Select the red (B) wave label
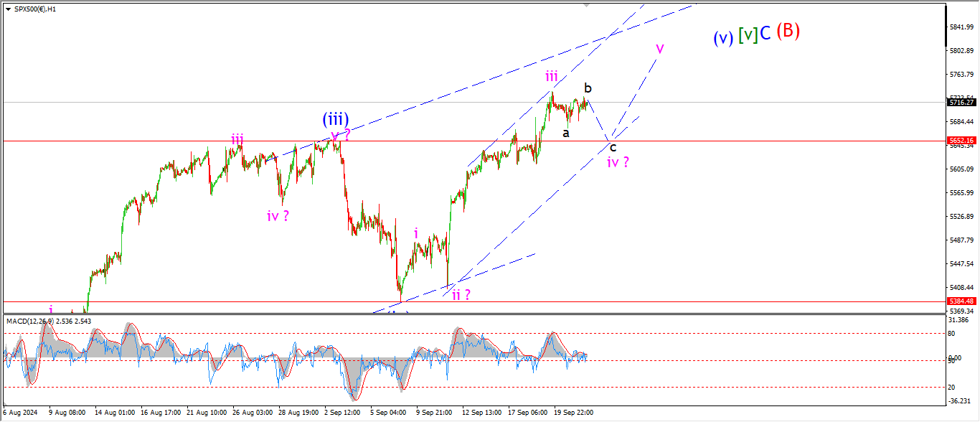The height and width of the screenshot is (422, 980). pyautogui.click(x=788, y=31)
